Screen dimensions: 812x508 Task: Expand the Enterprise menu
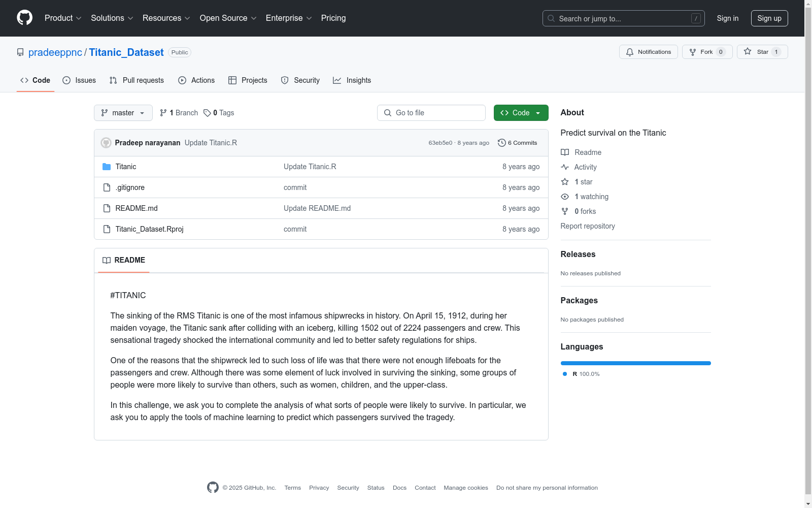(x=289, y=18)
